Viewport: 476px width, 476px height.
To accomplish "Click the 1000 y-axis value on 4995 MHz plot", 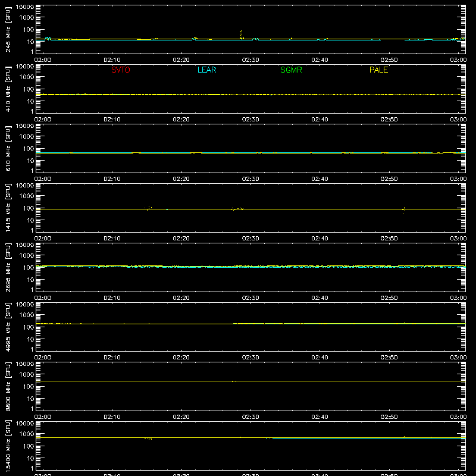I will coord(27,315).
